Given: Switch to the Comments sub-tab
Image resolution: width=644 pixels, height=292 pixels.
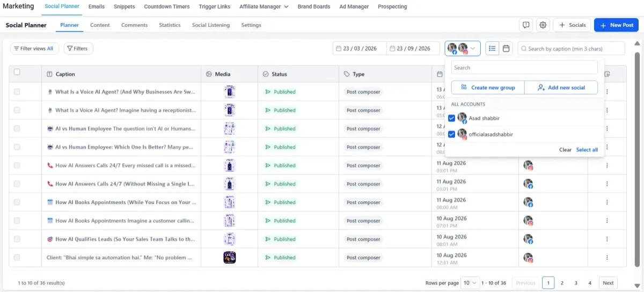Looking at the screenshot, I should point(135,25).
